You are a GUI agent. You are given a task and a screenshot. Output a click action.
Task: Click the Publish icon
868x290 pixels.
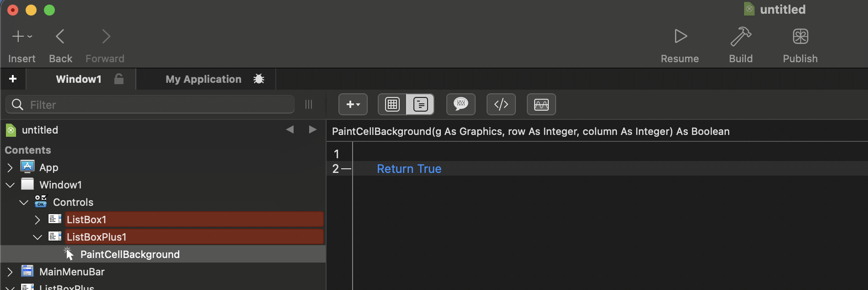[x=800, y=37]
